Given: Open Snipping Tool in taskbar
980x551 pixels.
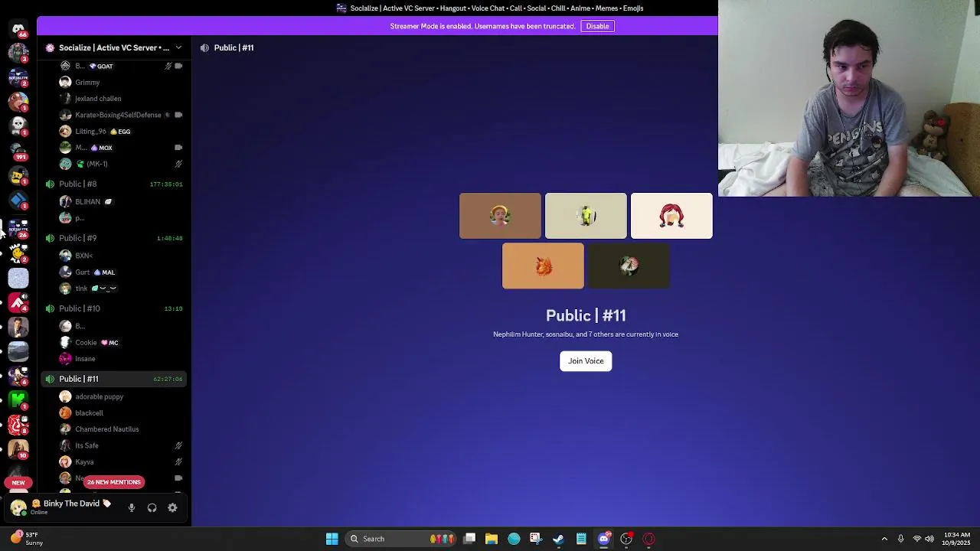Looking at the screenshot, I should click(x=535, y=539).
